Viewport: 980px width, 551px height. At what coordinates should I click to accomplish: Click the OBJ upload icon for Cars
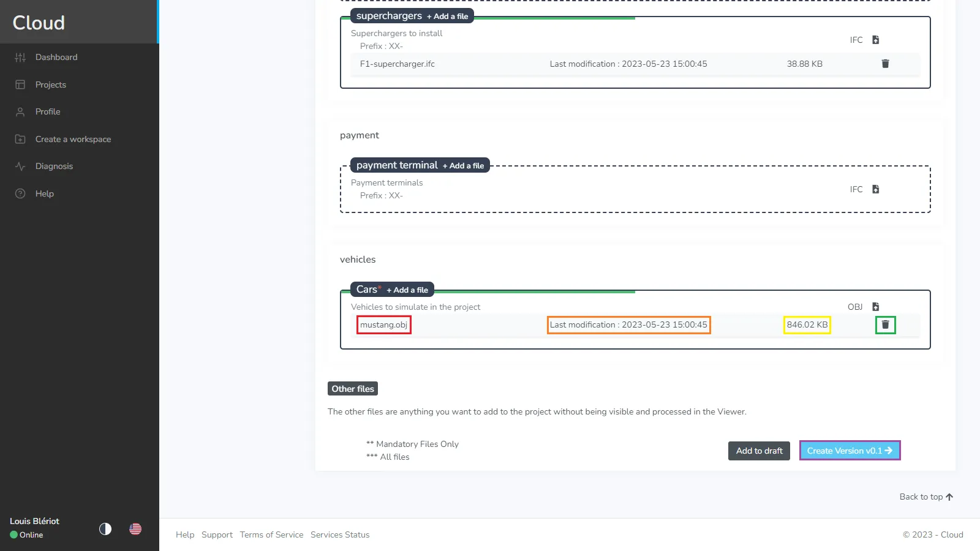pyautogui.click(x=876, y=307)
